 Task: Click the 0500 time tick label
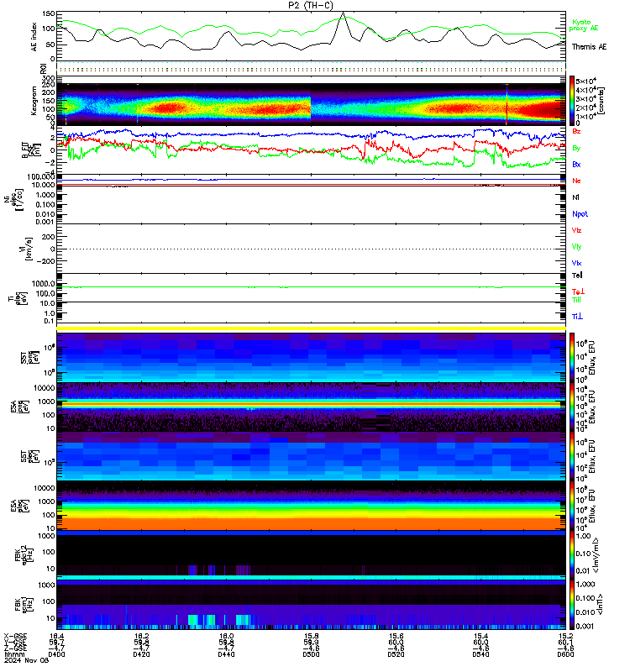311,654
